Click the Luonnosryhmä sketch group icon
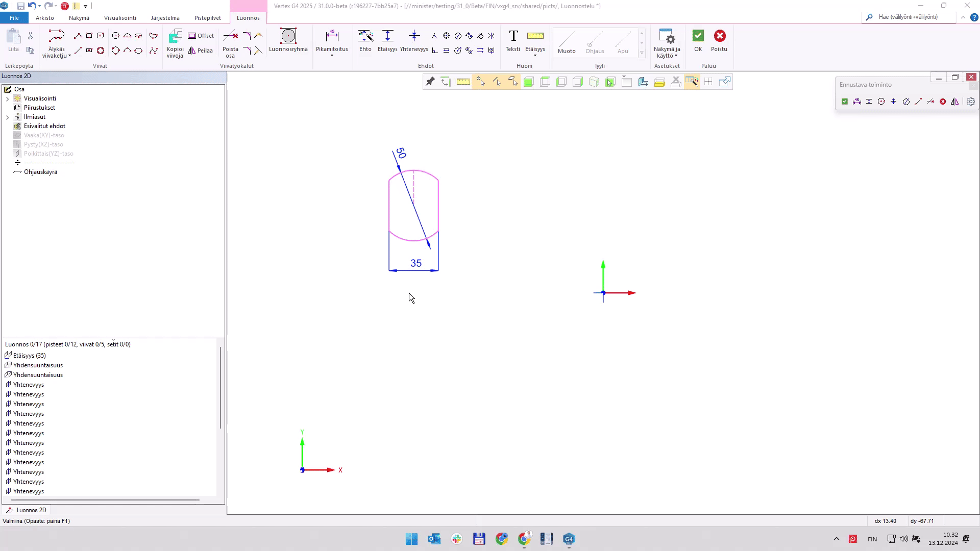This screenshot has height=551, width=980. pyautogui.click(x=288, y=36)
